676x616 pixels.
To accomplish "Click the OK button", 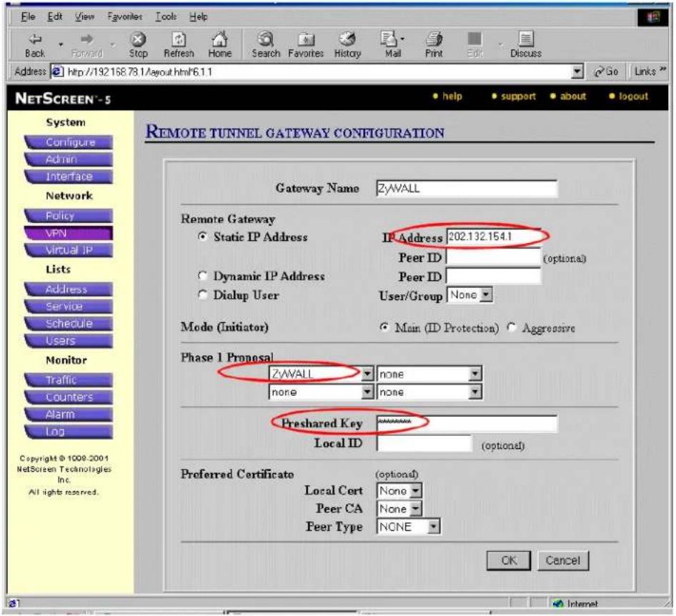I will point(509,560).
